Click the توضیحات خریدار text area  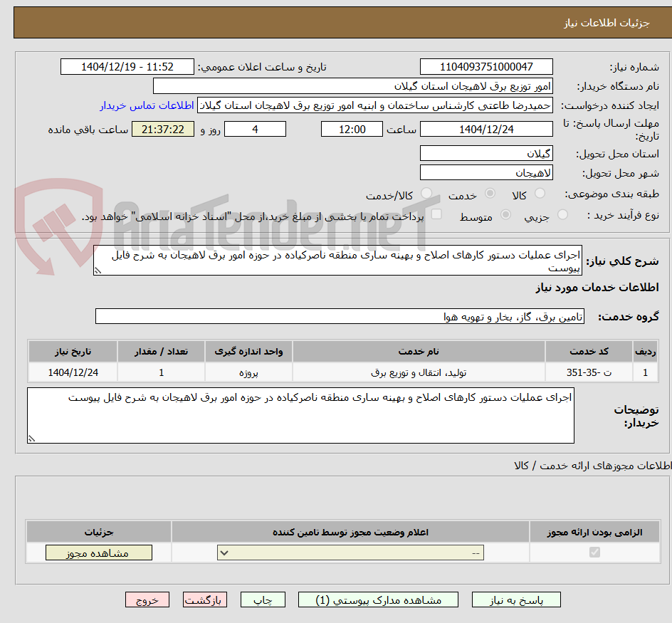[300, 416]
